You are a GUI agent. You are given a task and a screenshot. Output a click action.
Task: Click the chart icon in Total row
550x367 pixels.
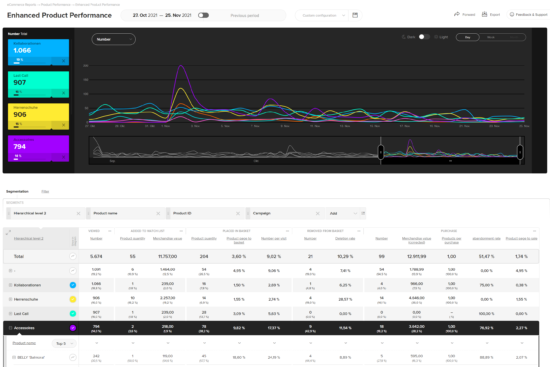click(73, 256)
